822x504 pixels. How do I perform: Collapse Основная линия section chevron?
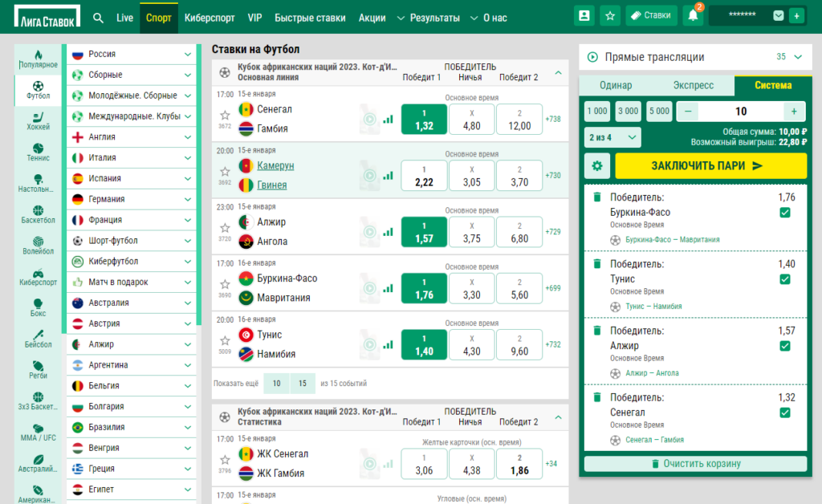[559, 72]
